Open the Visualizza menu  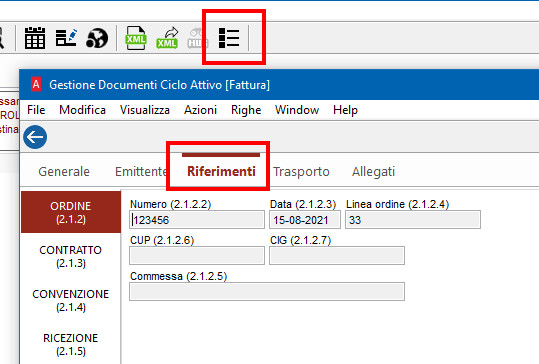(145, 110)
